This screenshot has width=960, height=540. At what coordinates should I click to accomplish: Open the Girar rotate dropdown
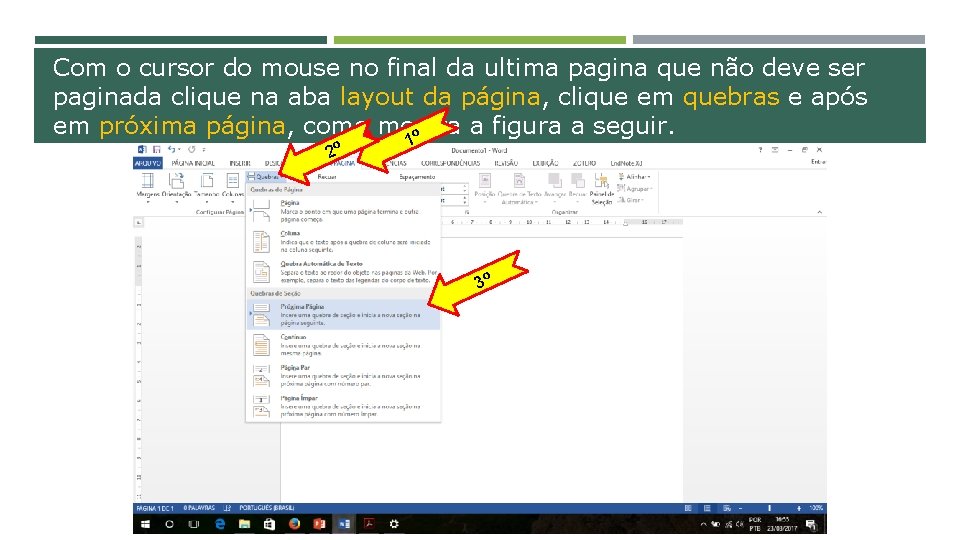click(x=630, y=200)
